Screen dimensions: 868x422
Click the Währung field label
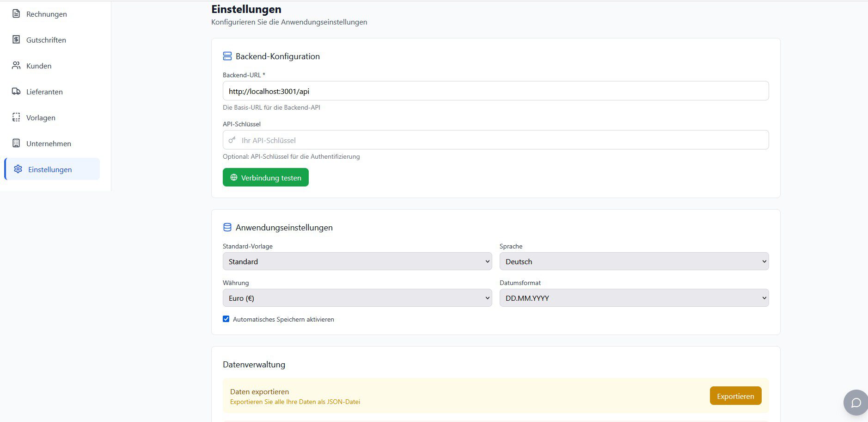pyautogui.click(x=236, y=283)
